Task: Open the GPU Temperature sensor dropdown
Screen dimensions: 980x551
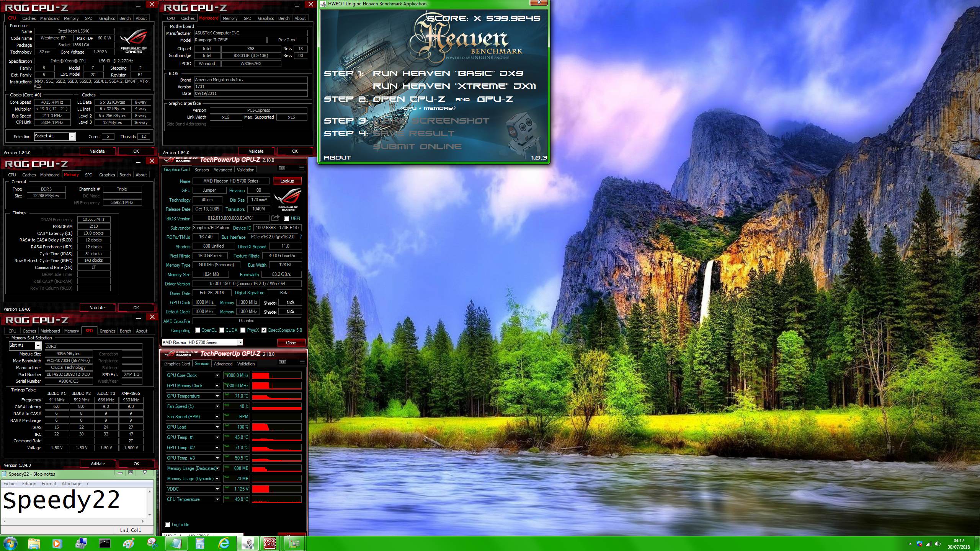Action: click(193, 396)
